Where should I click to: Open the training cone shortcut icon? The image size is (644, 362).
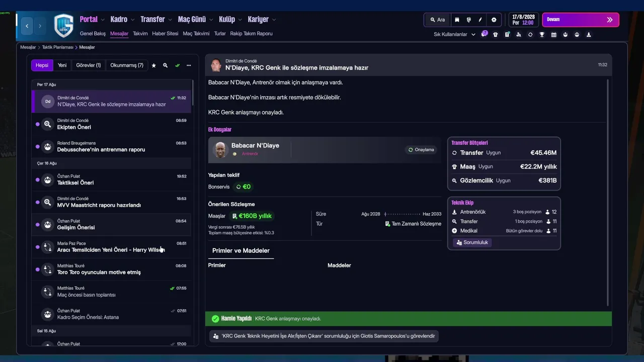coord(589,35)
